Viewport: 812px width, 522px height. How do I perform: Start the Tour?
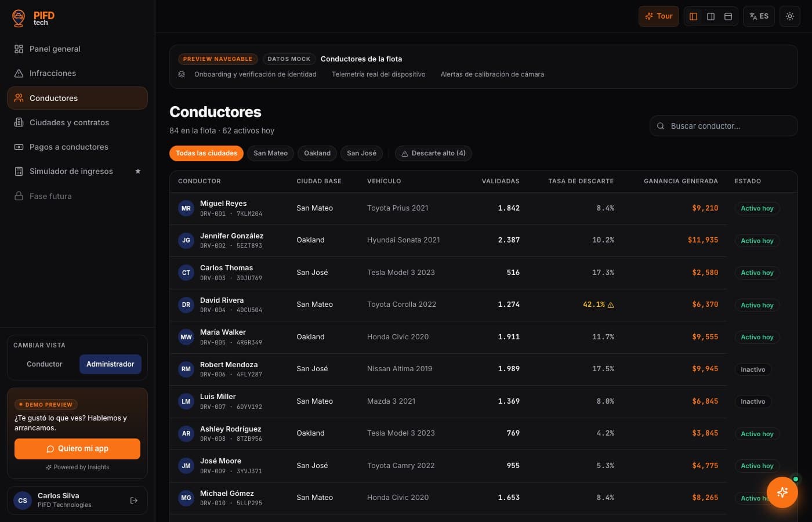[659, 16]
